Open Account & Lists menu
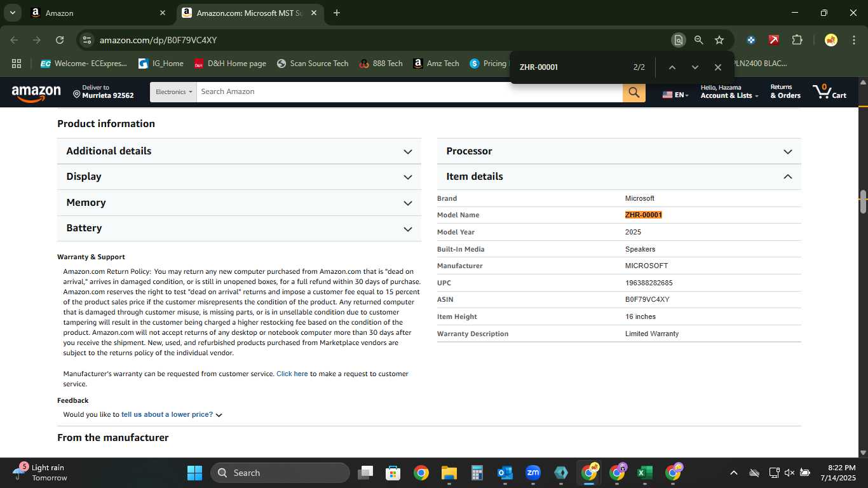Image resolution: width=868 pixels, height=488 pixels. pos(729,91)
